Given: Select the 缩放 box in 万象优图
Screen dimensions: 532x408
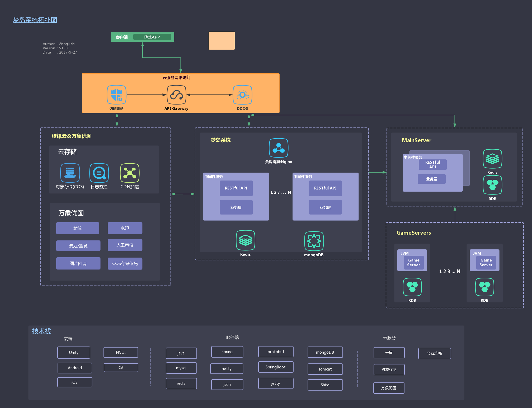Looking at the screenshot, I should [x=78, y=228].
